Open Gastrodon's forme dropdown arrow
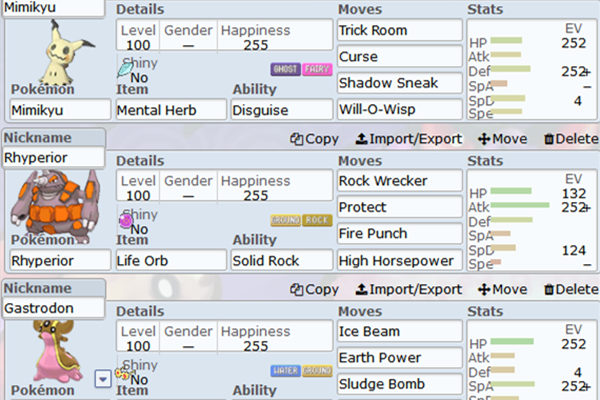This screenshot has width=600, height=400. [x=103, y=379]
